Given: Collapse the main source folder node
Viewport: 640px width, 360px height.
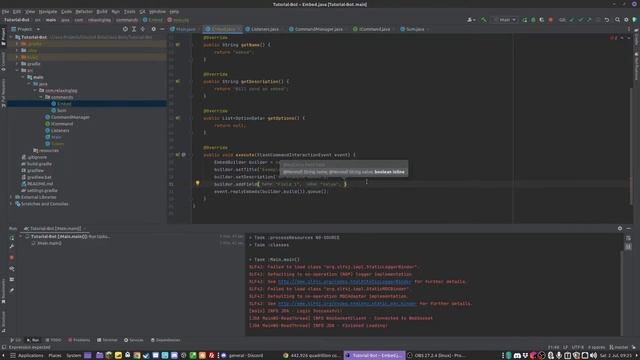Looking at the screenshot, I should [x=23, y=77].
